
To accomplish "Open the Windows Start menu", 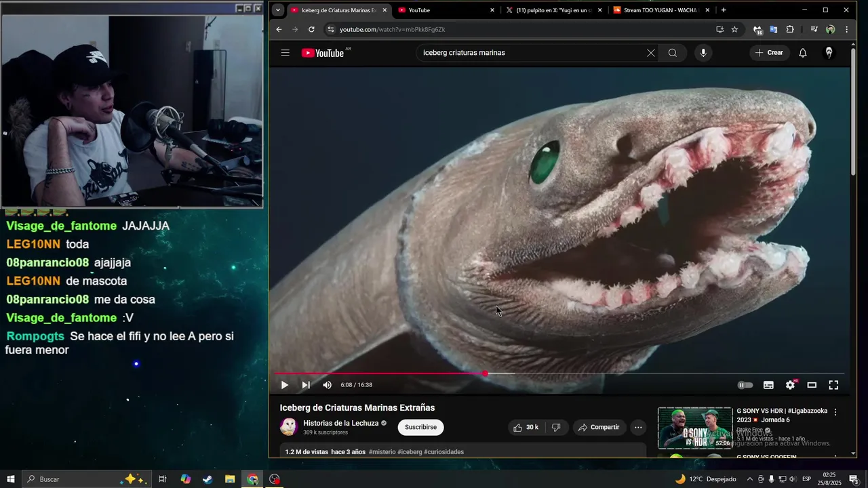I will 10,479.
